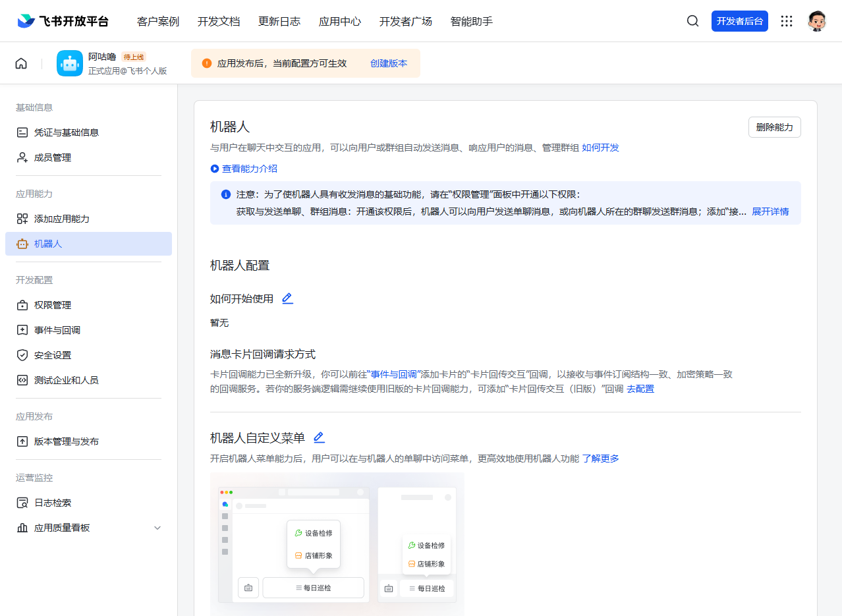Screen dimensions: 842x616
Task: 点击右上角的用户头像
Action: pyautogui.click(x=816, y=20)
